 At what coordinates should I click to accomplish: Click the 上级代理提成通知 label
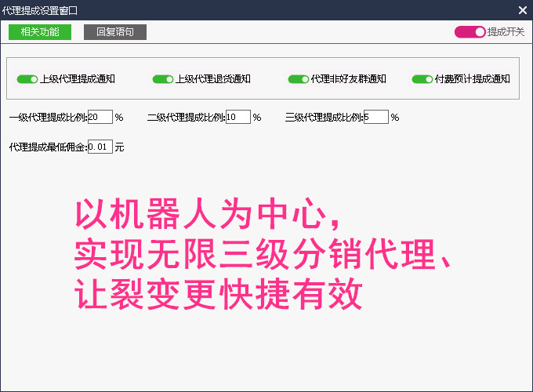coord(77,79)
